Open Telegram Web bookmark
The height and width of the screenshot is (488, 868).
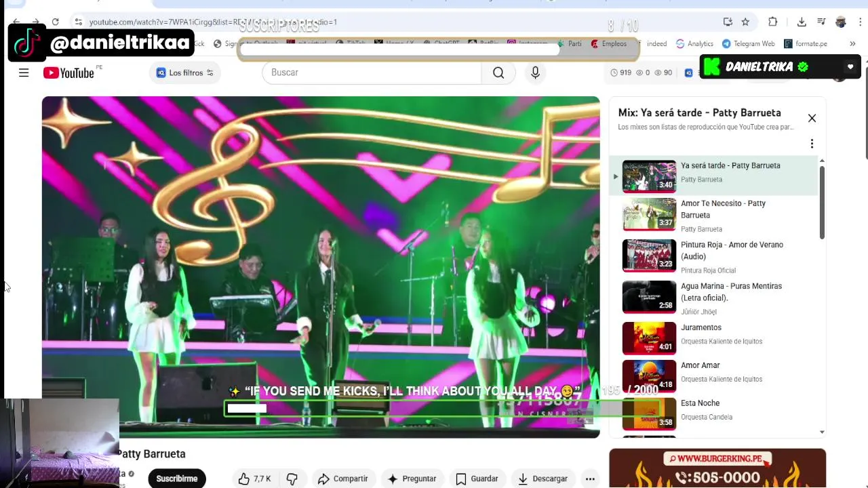pyautogui.click(x=749, y=43)
